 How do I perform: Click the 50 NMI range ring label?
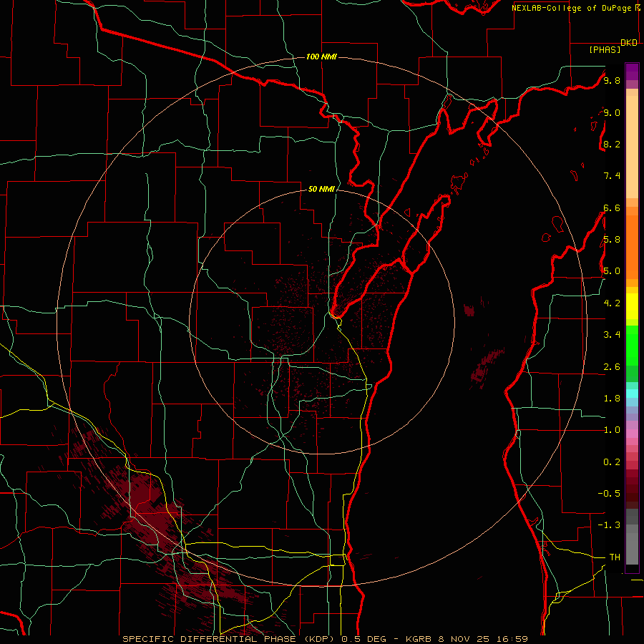(321, 189)
